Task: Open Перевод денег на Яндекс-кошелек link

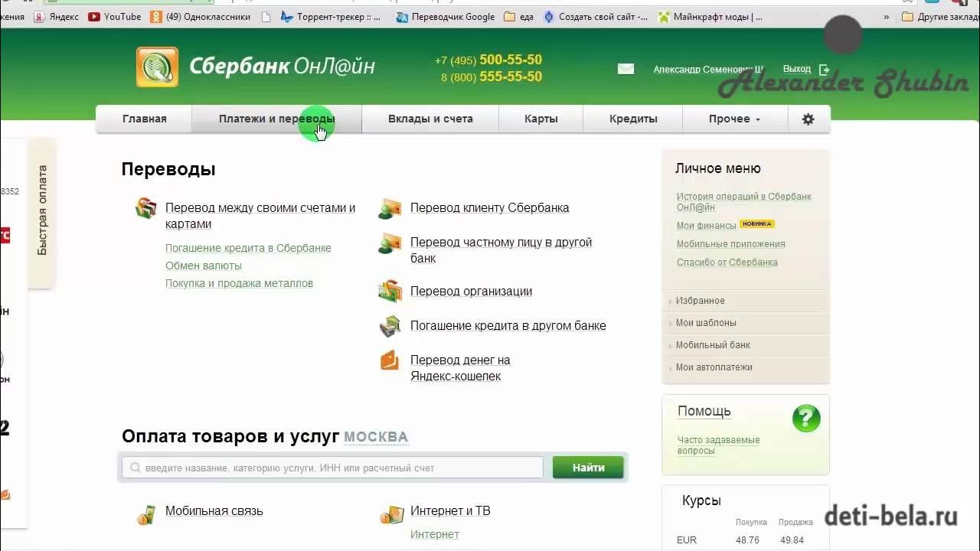Action: click(460, 368)
